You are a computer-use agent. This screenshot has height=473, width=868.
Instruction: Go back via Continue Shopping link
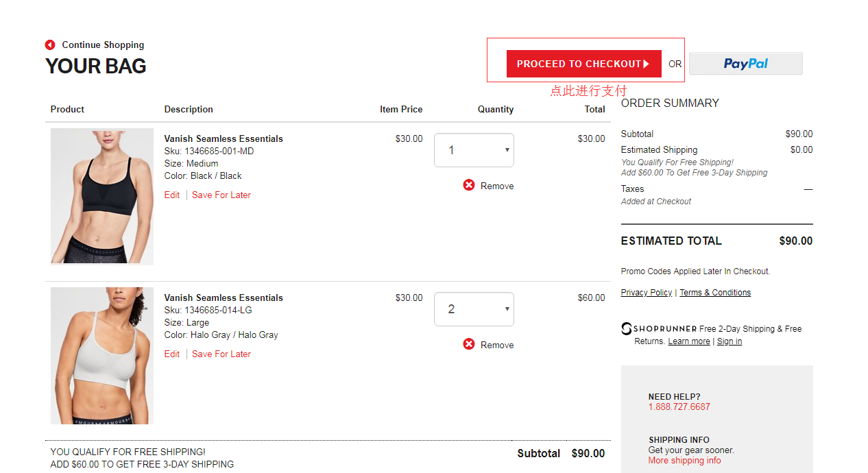pos(103,45)
